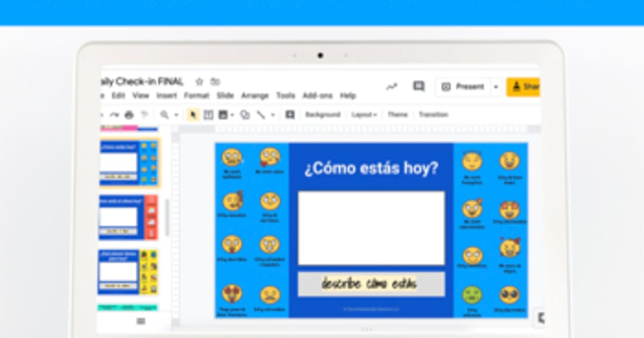Expand the line tool options arrow
644x338 pixels.
272,114
